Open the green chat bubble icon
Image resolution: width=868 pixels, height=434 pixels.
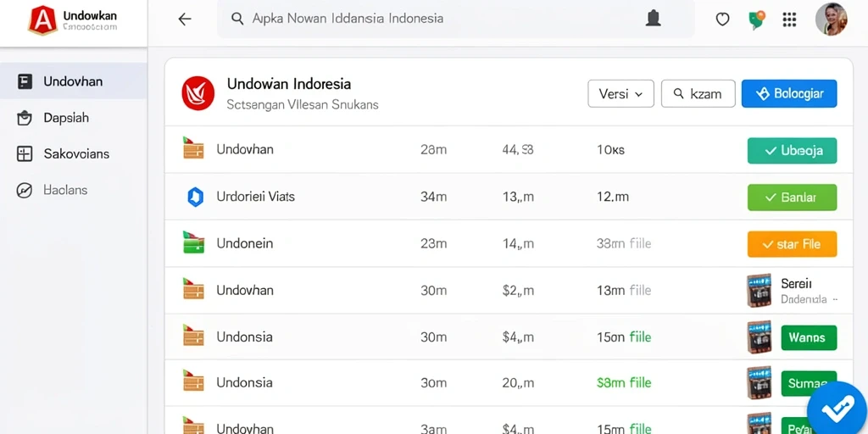pos(756,19)
